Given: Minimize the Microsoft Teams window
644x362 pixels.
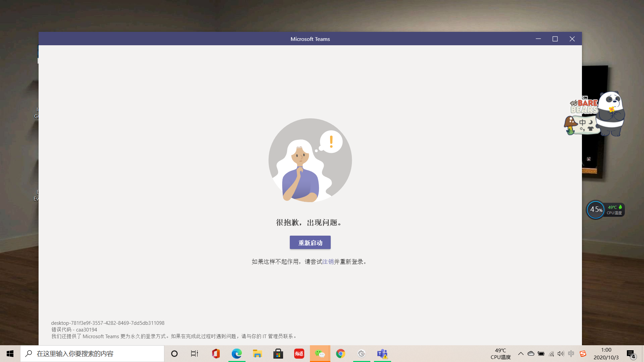Looking at the screenshot, I should point(538,39).
